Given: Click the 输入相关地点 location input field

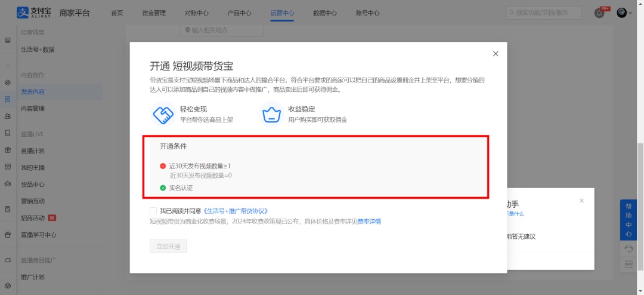Looking at the screenshot, I should tap(221, 30).
